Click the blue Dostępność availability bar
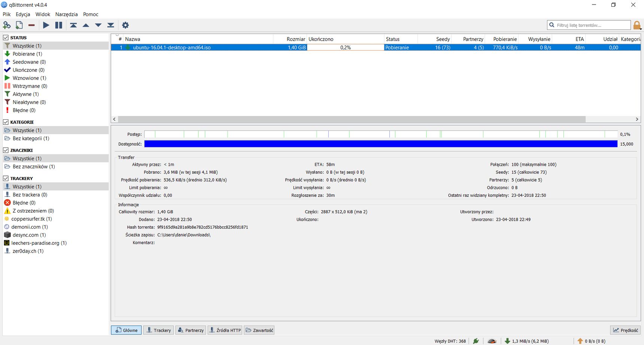This screenshot has width=644, height=345. click(381, 144)
